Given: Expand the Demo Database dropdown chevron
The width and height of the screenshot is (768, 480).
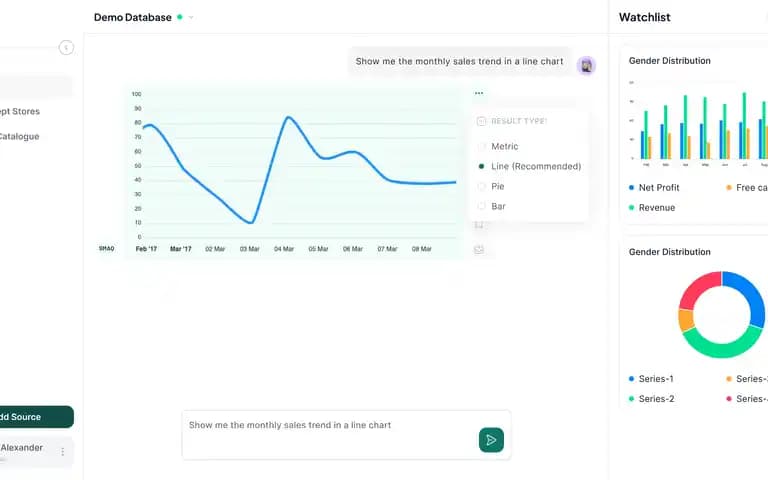Looking at the screenshot, I should 191,17.
